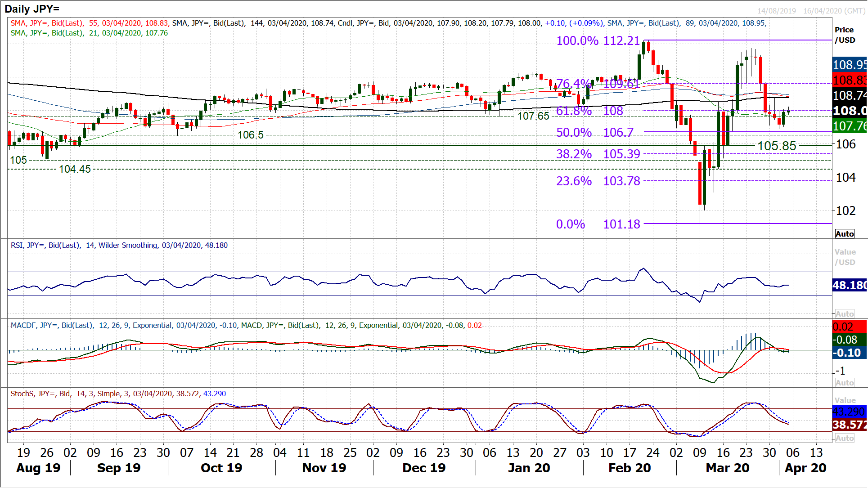Click the SMA 21 green legend text
868x488 pixels.
pos(89,33)
